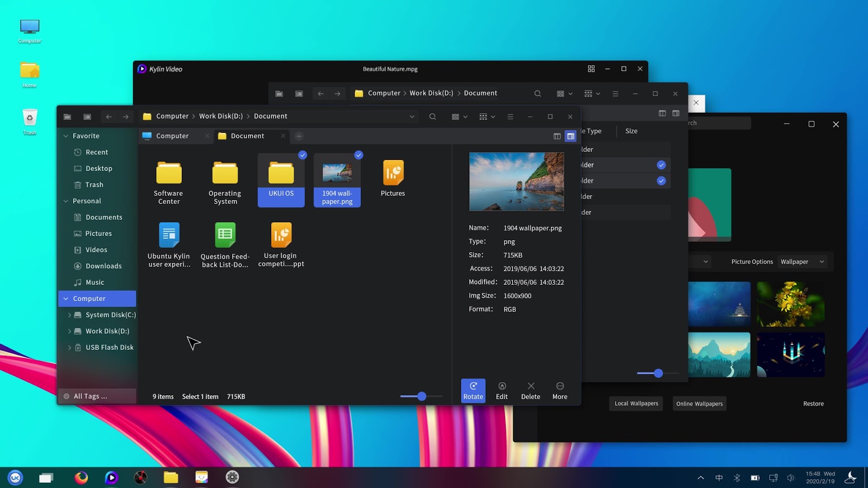Go back using the back arrow in file manager
The height and width of the screenshot is (488, 868).
(108, 116)
